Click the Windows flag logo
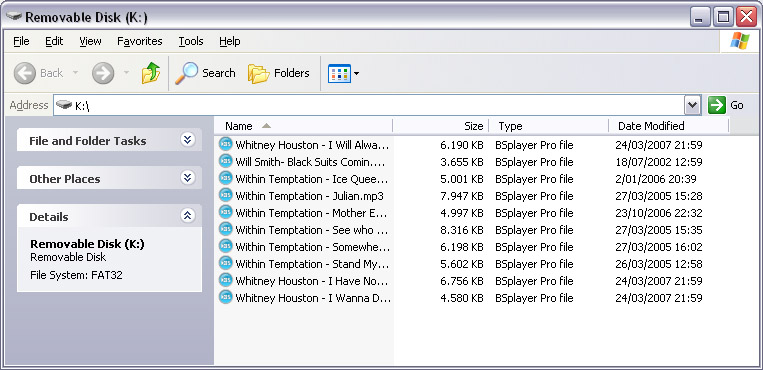Image resolution: width=763 pixels, height=370 pixels. 740,41
